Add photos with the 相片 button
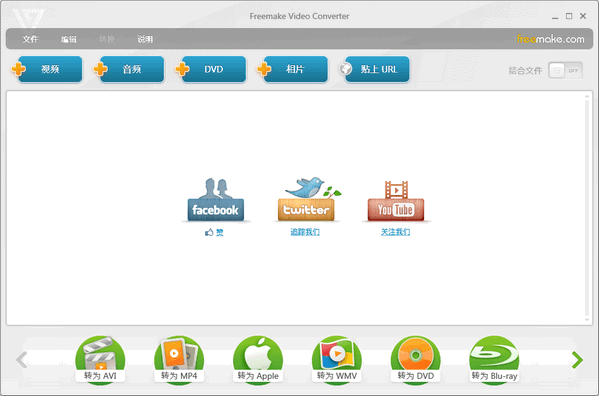The width and height of the screenshot is (599, 396). [293, 69]
